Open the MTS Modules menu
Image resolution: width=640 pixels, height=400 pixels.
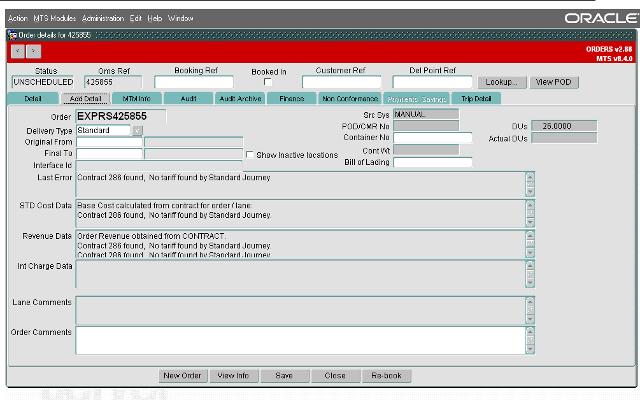(55, 18)
